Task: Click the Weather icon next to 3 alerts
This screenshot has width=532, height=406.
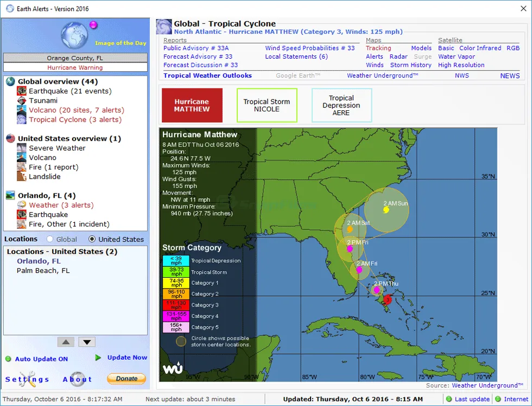Action: tap(21, 205)
